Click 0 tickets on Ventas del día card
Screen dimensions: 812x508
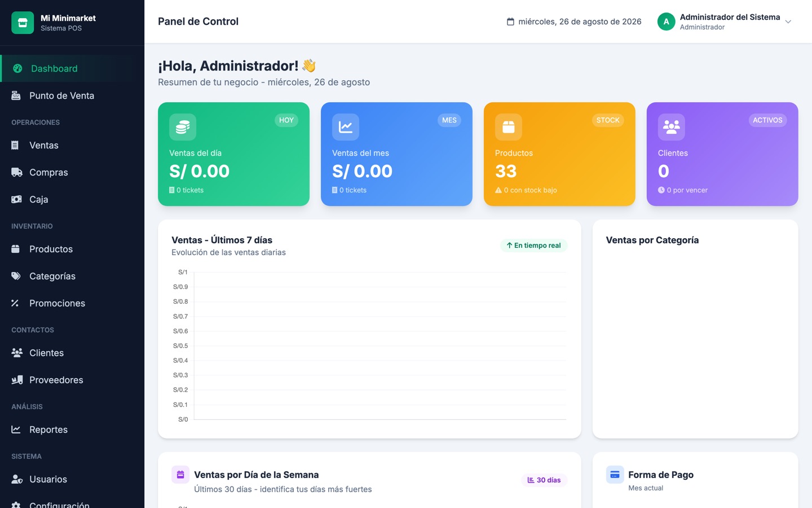187,190
